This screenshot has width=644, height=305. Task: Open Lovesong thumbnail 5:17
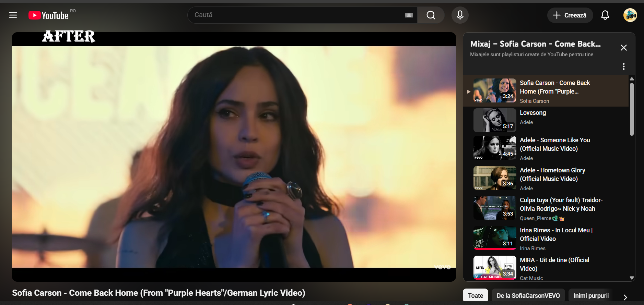coord(495,120)
